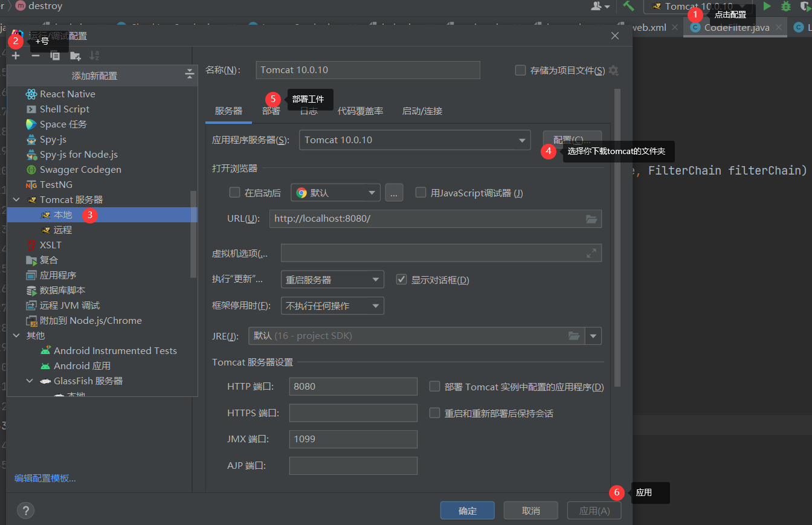Toggle 重启和重新部署后保持会话 checkbox
Image resolution: width=812 pixels, height=525 pixels.
434,413
